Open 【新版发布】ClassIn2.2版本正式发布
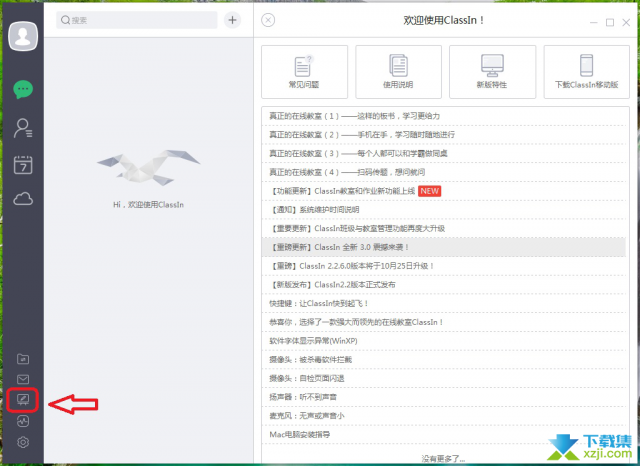Viewport: 640px width, 466px height. point(444,285)
